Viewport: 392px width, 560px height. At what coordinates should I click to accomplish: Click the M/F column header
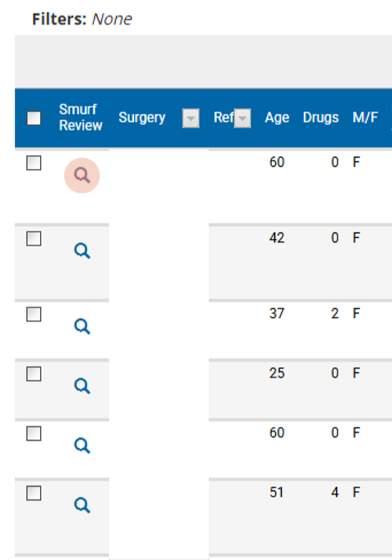[365, 117]
